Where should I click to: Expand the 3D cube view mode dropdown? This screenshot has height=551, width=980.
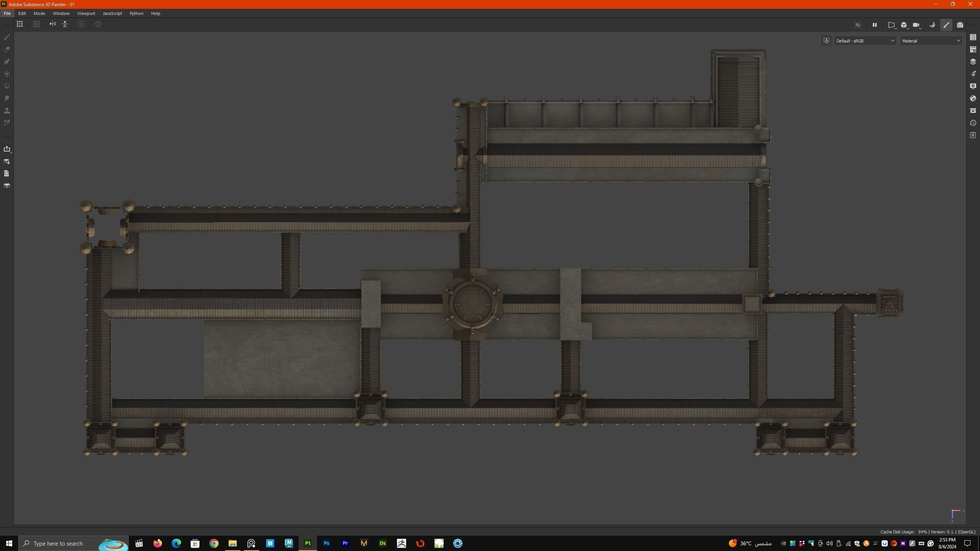(904, 25)
